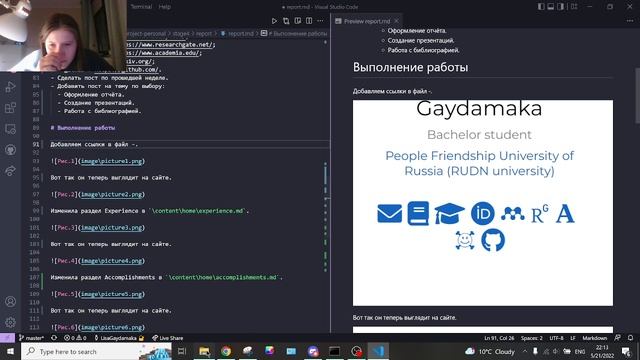
Task: Select encoding UTF-8 in status bar
Action: pos(556,338)
